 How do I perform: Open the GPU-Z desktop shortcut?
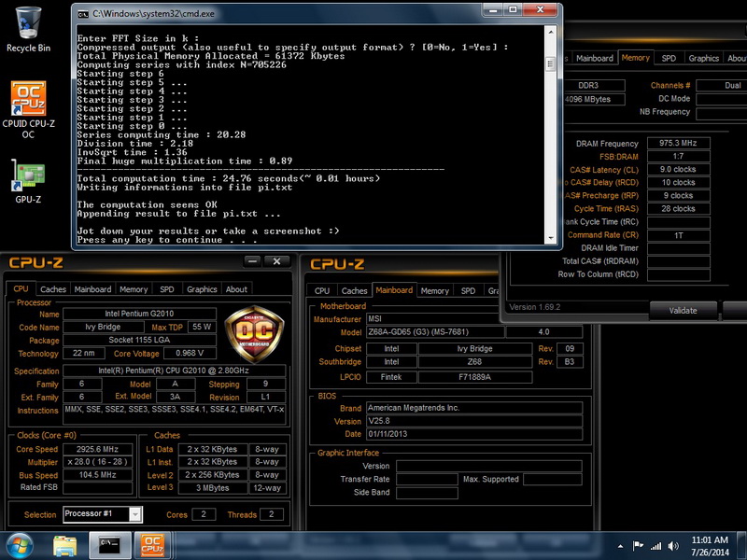[28, 182]
